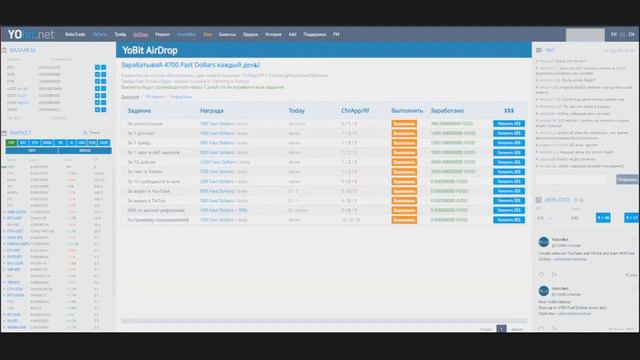The image size is (640, 360).
Task: Click Получить $$$ for За регистрацию row
Action: 509,124
